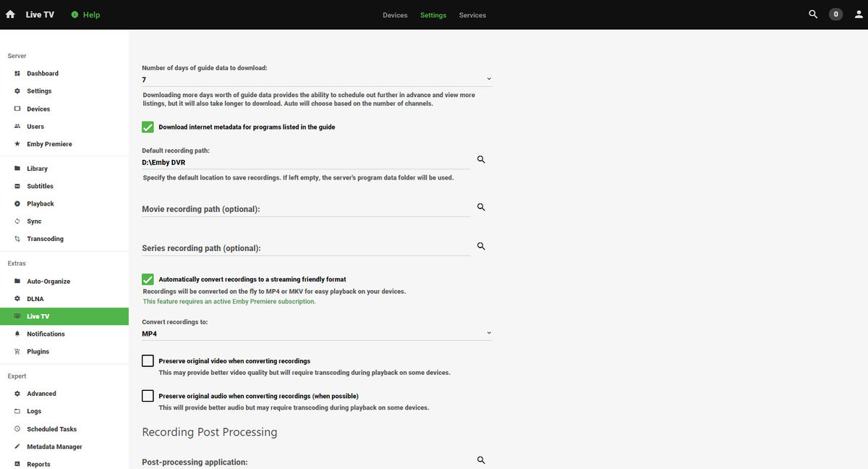The width and height of the screenshot is (868, 469).
Task: Browse for movie recording path folder
Action: (481, 207)
